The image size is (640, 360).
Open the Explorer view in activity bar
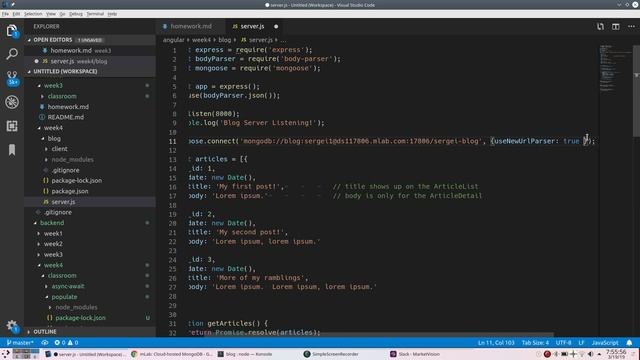click(x=12, y=31)
